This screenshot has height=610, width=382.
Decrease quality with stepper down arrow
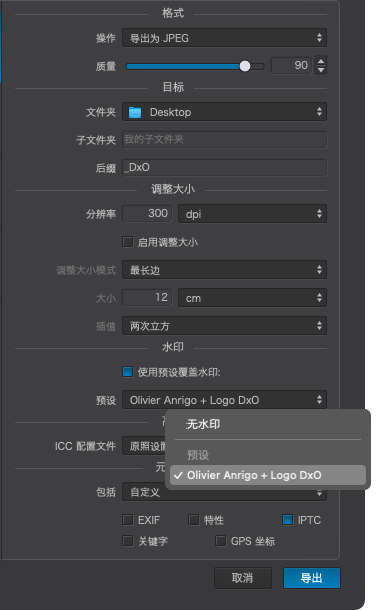[x=321, y=70]
